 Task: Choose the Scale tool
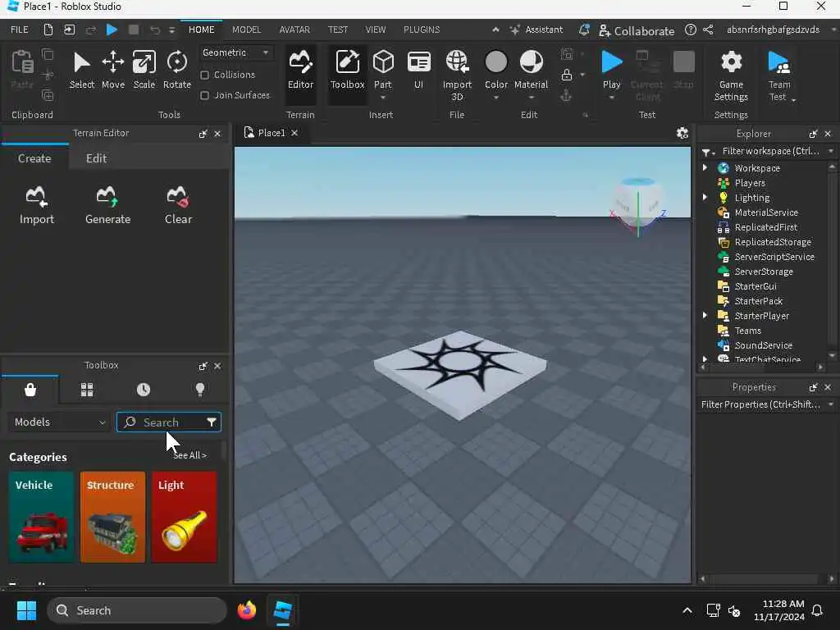pyautogui.click(x=144, y=71)
